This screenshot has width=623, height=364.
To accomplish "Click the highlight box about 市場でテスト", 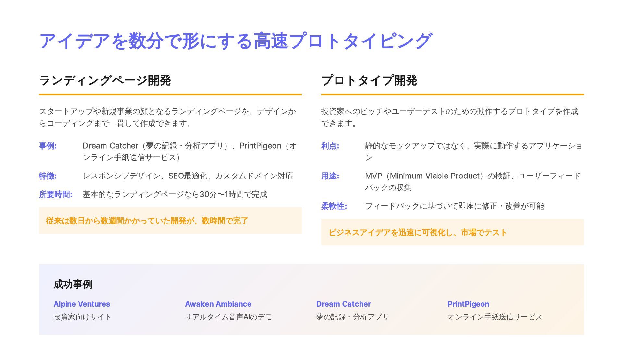I will [452, 232].
